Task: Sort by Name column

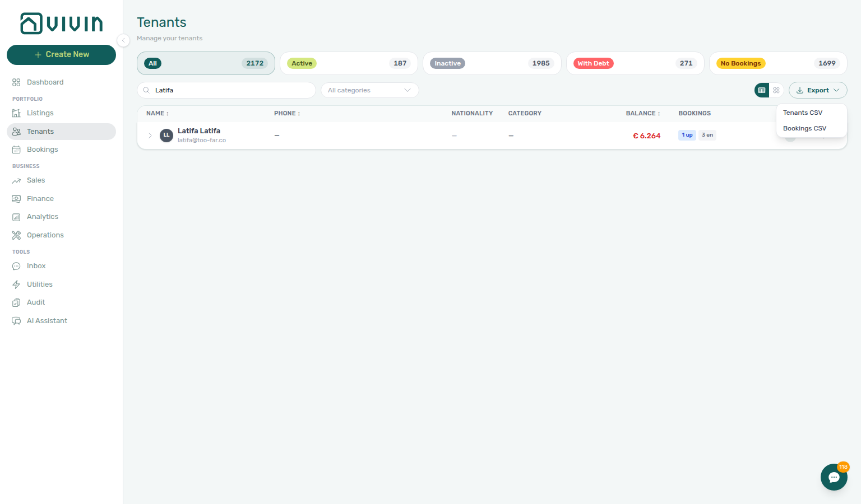Action: click(x=158, y=113)
